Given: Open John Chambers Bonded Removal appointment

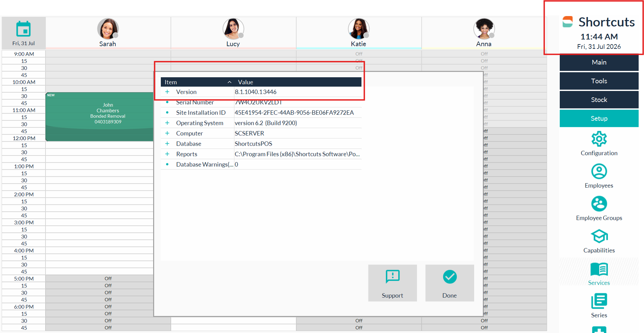Looking at the screenshot, I should [99, 116].
